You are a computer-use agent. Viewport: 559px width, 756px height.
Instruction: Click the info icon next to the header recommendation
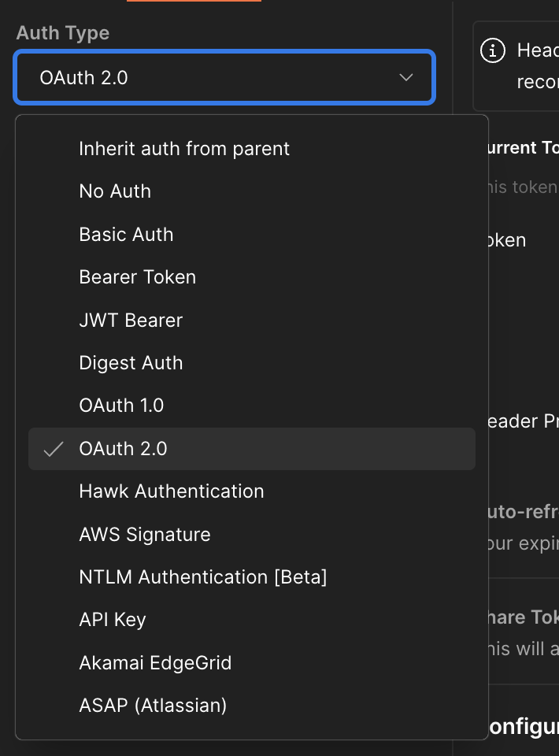click(x=492, y=50)
